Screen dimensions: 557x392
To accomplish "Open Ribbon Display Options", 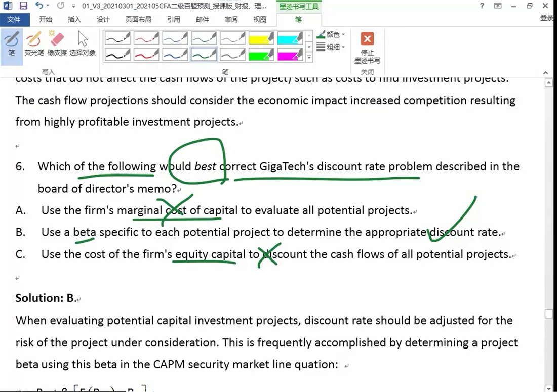I will click(498, 6).
